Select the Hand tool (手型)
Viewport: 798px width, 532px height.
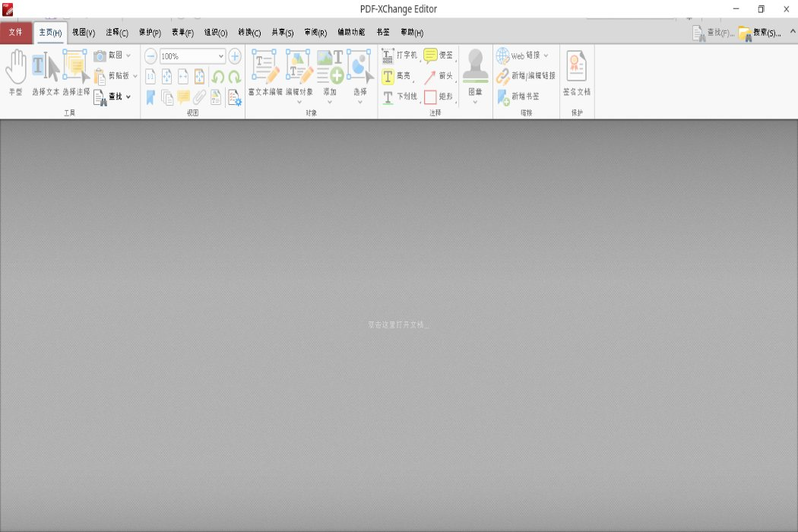pos(15,73)
